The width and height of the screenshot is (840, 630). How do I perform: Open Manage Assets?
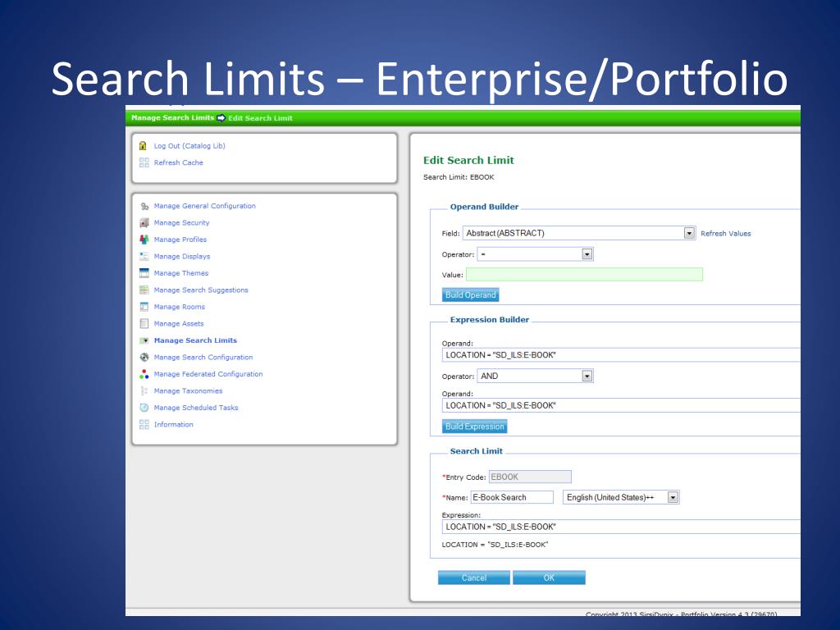point(179,323)
